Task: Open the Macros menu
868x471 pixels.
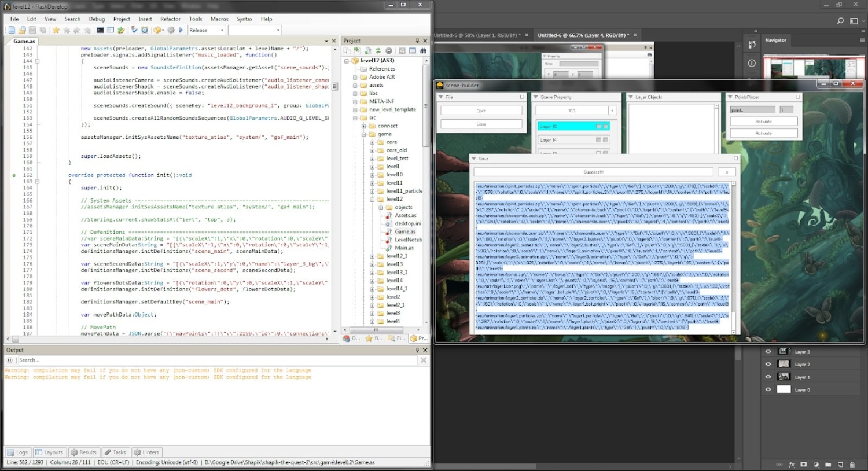Action: coord(219,19)
